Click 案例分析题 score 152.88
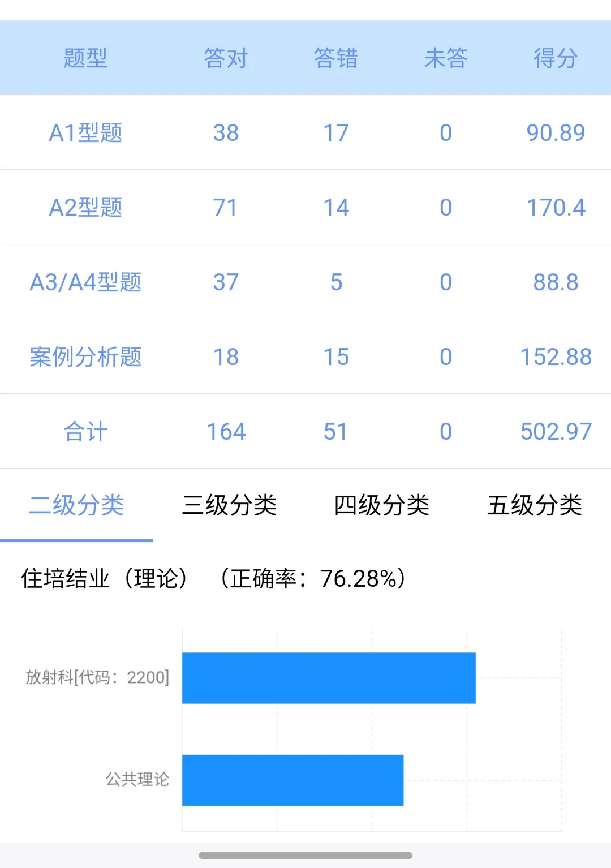 tap(556, 356)
